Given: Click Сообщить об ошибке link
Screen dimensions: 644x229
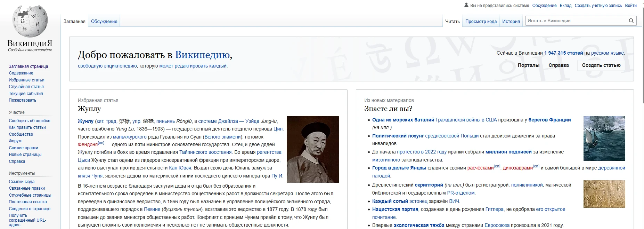Looking at the screenshot, I should [x=30, y=121].
